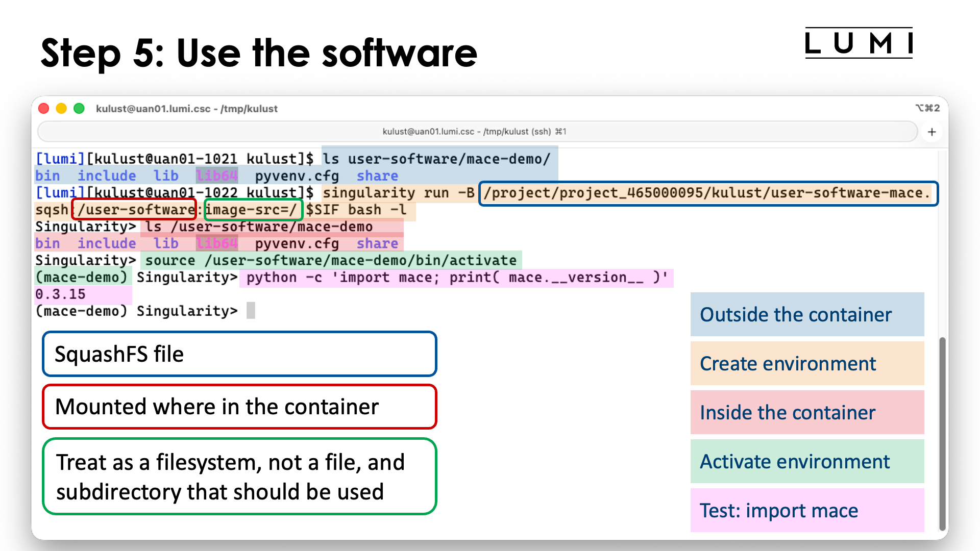Click the plus icon to open a new terminal tab
Viewport: 980px width, 551px height.
932,132
